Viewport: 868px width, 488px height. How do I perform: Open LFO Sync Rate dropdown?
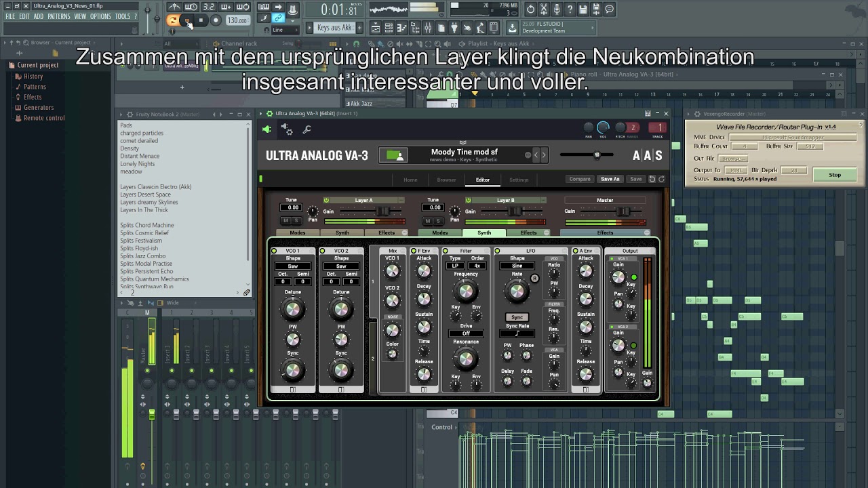(517, 333)
